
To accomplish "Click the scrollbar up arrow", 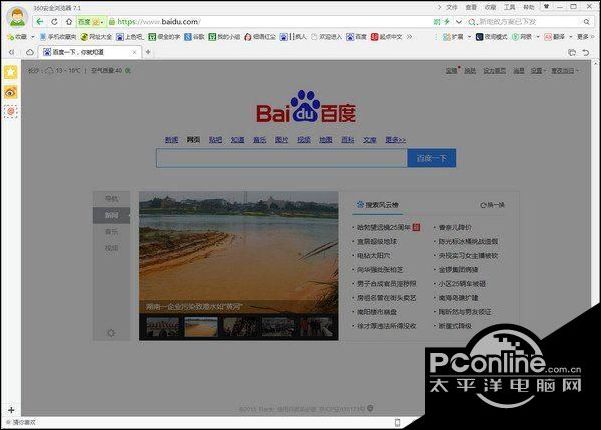I will point(597,64).
